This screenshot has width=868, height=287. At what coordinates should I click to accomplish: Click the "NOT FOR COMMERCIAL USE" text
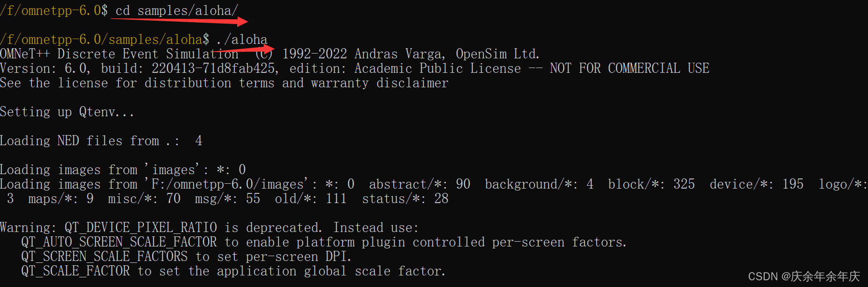click(x=629, y=68)
